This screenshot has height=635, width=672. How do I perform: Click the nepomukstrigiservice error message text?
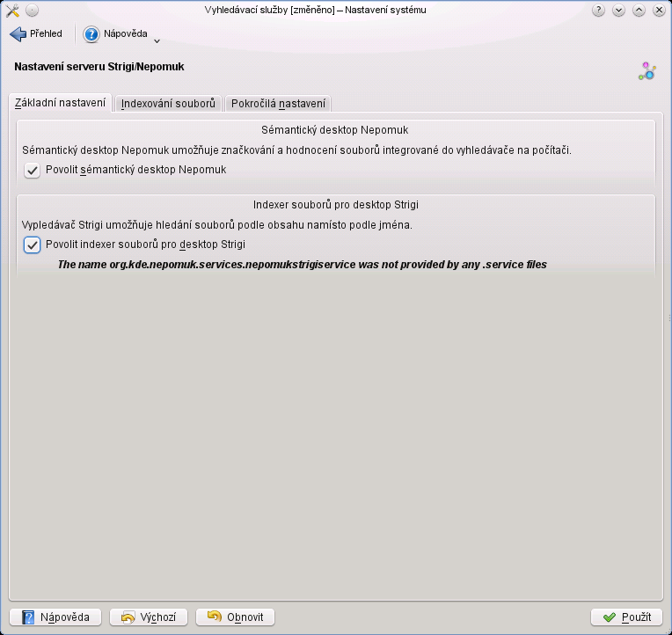click(x=303, y=265)
